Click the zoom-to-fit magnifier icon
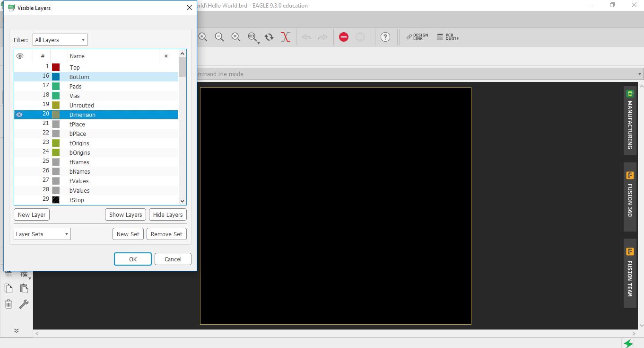Image resolution: width=644 pixels, height=348 pixels. (236, 37)
